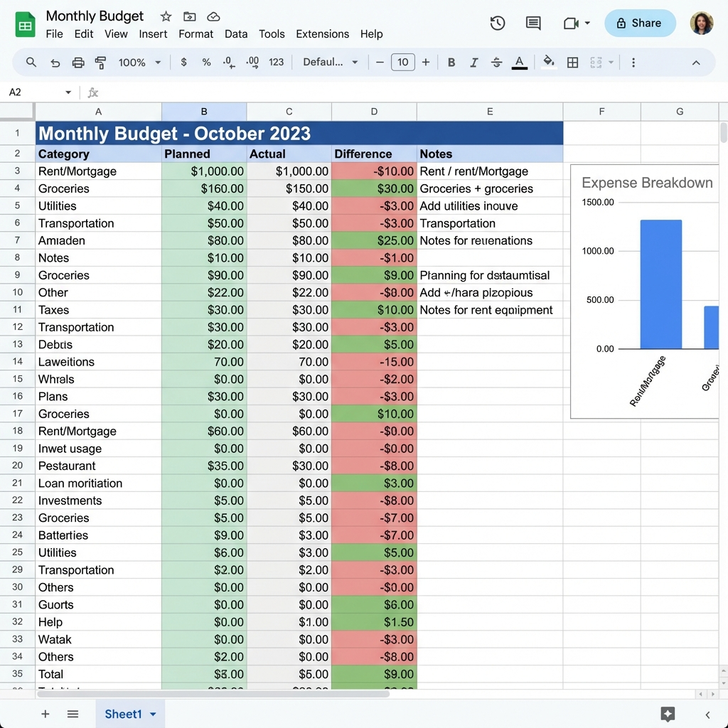Decrease decimal places
Viewport: 728px width, 728px height.
point(228,63)
